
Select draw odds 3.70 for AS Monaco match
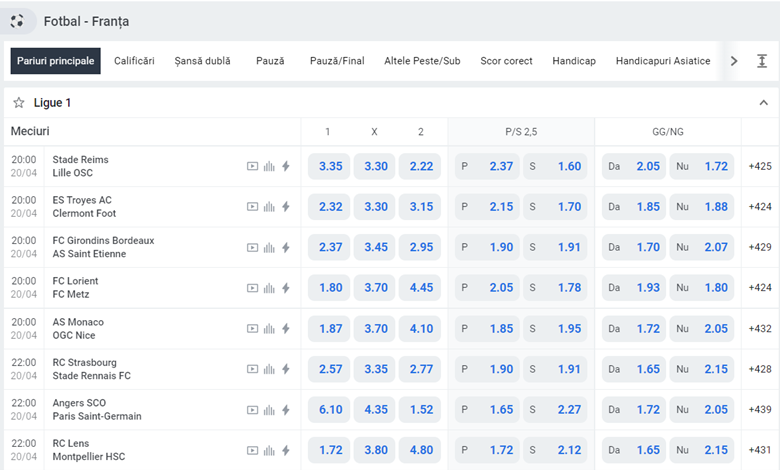tap(375, 329)
